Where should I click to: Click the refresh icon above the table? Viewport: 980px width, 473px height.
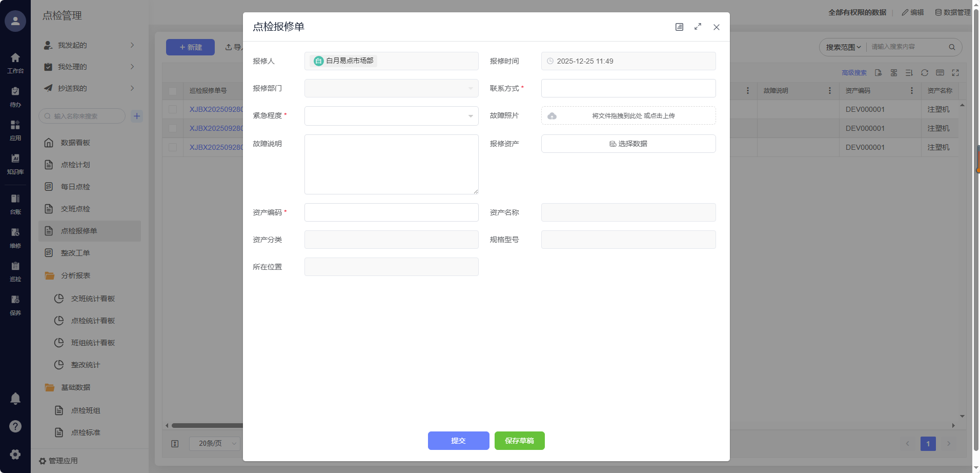(x=925, y=73)
